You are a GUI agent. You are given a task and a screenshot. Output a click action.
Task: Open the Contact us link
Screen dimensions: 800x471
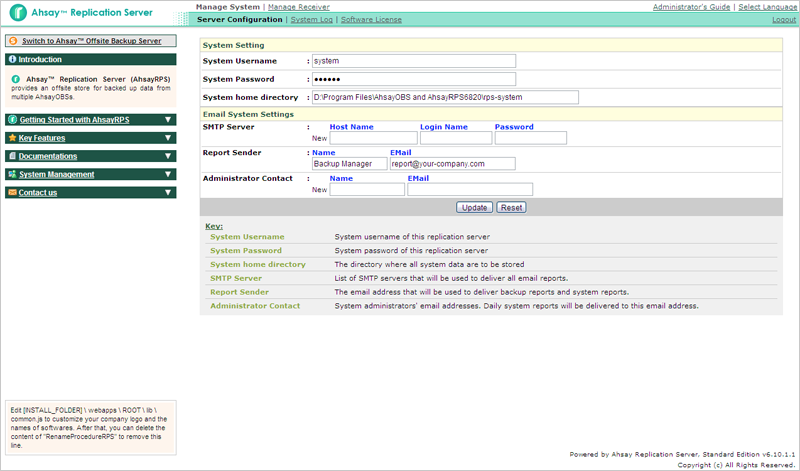click(38, 192)
